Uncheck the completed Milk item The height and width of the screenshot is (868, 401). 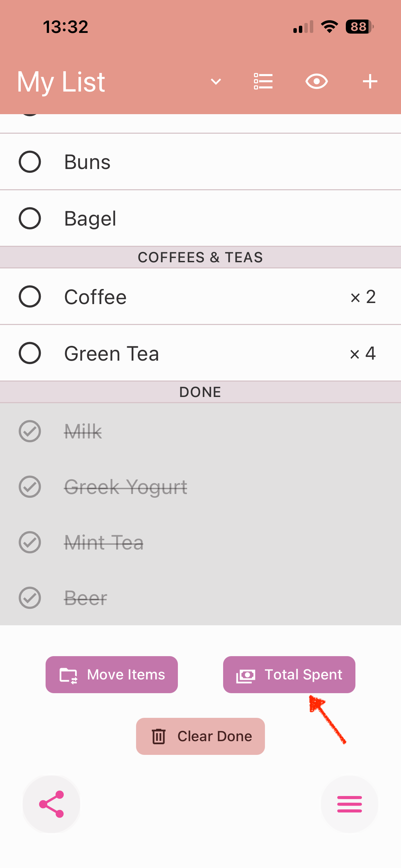point(30,431)
